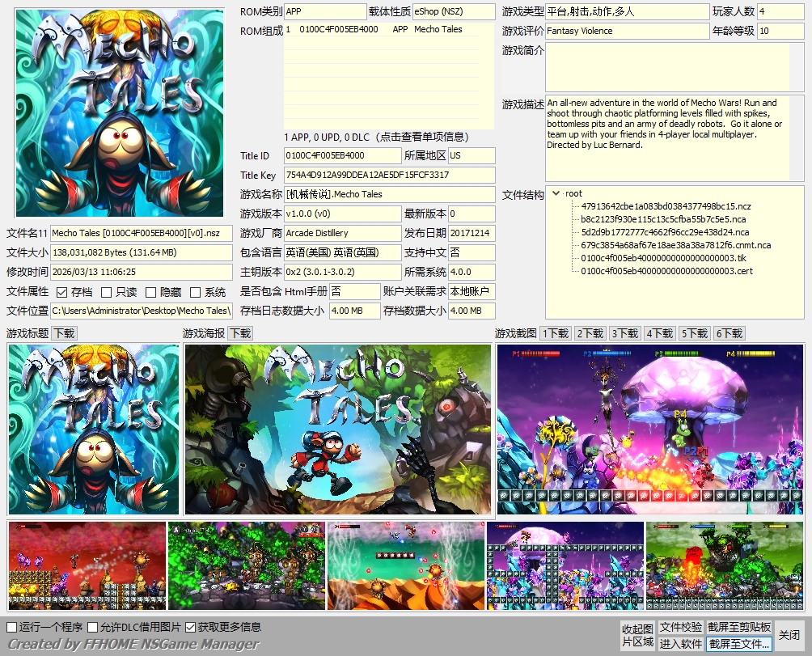Image resolution: width=812 pixels, height=656 pixels.
Task: Select the cnmt.nca file in tree
Action: (676, 245)
